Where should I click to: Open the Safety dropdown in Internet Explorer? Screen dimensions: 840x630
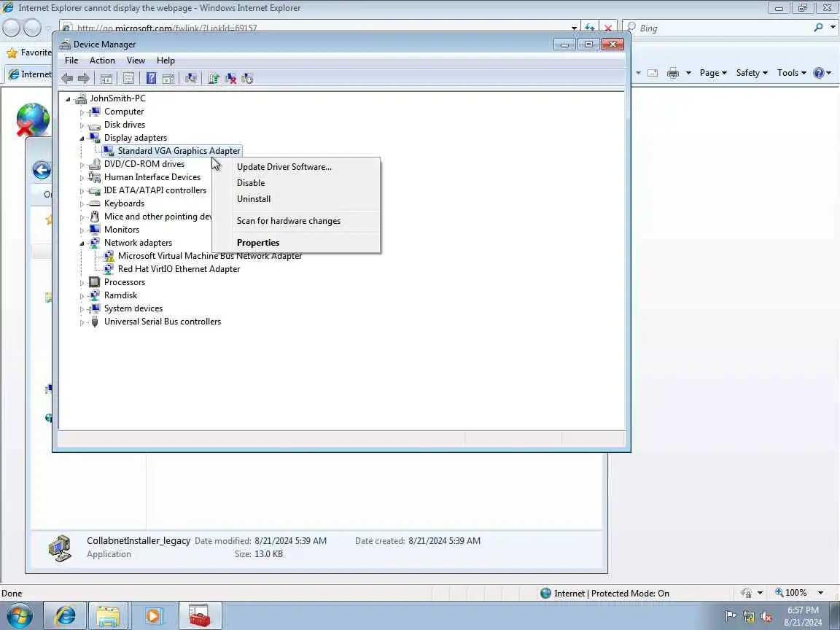(x=752, y=73)
